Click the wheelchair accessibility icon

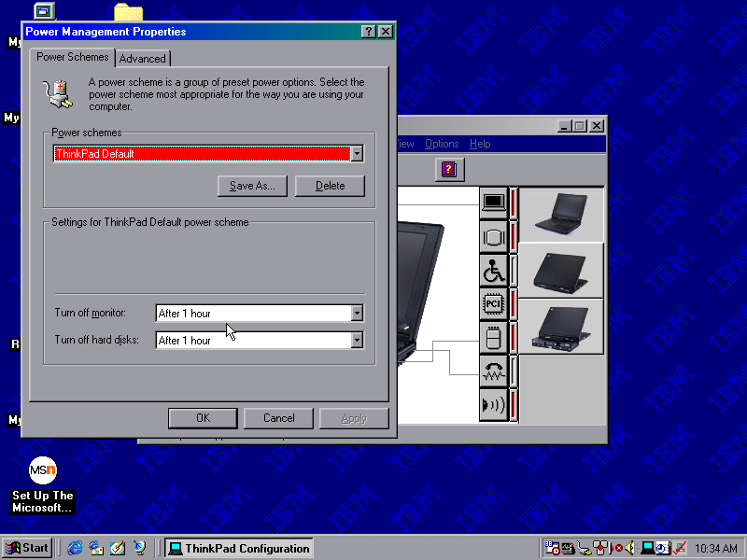tap(493, 271)
